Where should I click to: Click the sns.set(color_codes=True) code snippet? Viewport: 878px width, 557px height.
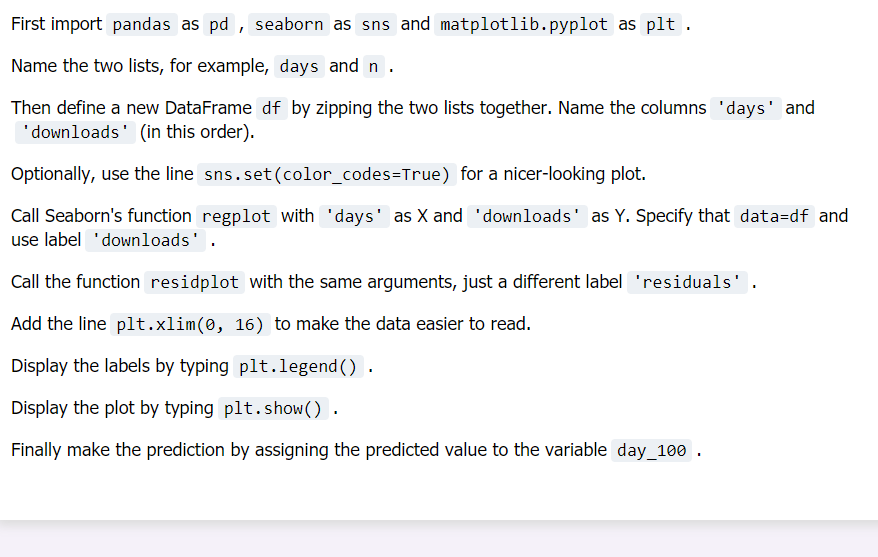pos(326,175)
